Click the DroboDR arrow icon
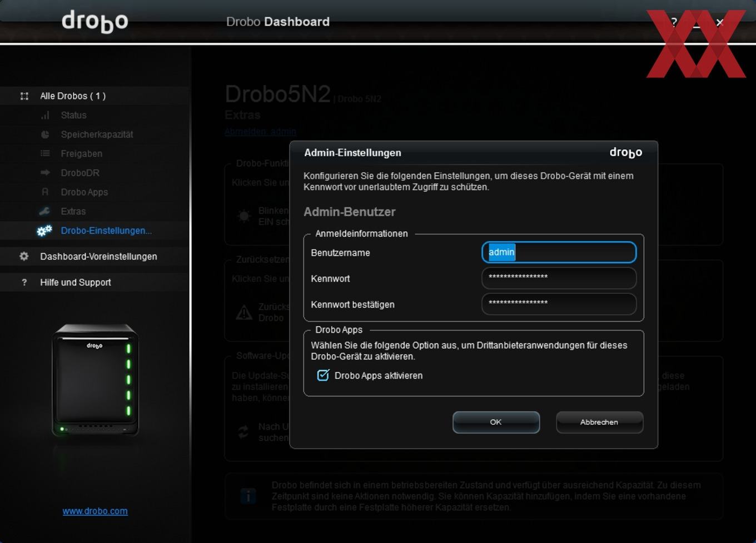This screenshot has width=756, height=543. pos(45,173)
